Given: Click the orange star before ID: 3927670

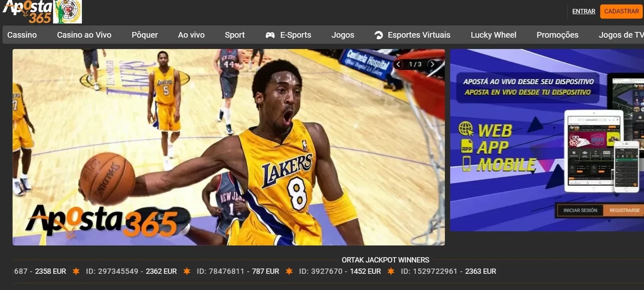Looking at the screenshot, I should pyautogui.click(x=289, y=271).
